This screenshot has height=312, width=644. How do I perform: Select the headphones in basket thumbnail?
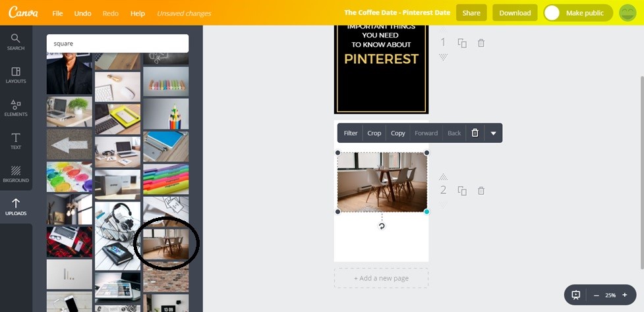click(118, 236)
